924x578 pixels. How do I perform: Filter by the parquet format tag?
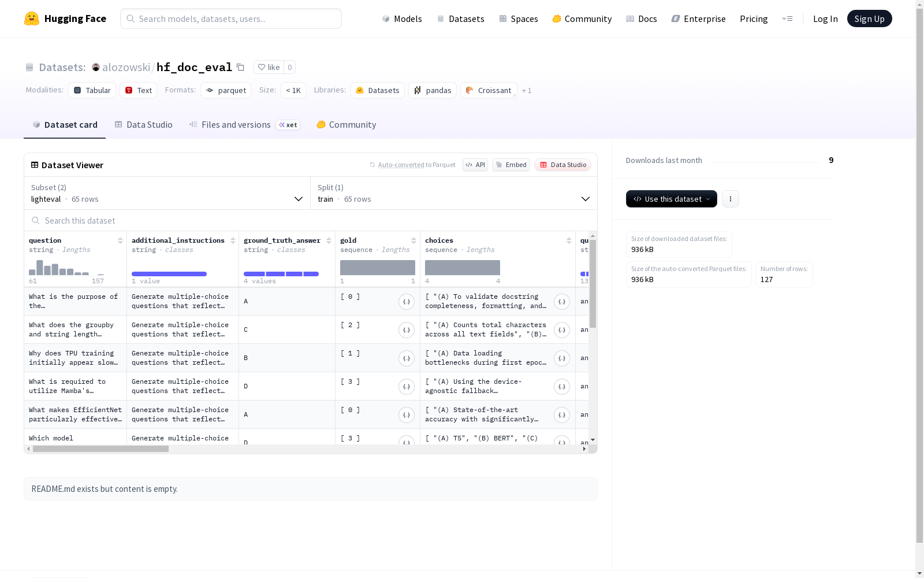[226, 90]
